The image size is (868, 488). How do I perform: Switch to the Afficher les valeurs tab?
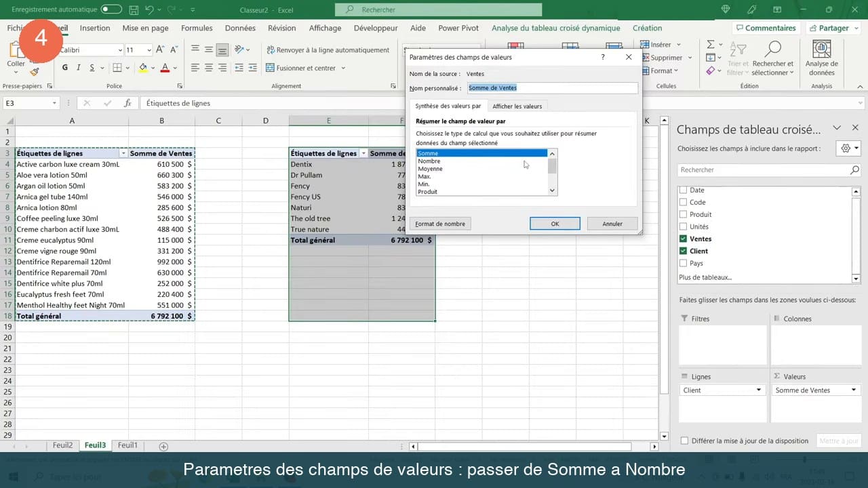517,106
